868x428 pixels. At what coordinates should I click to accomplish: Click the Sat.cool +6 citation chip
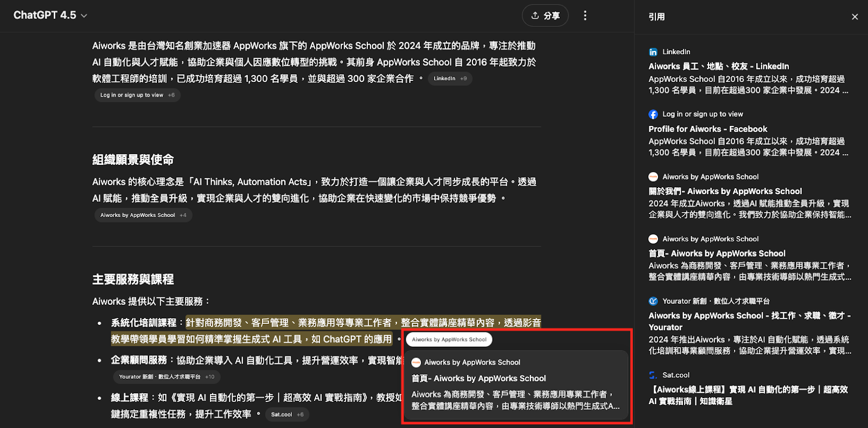point(288,414)
